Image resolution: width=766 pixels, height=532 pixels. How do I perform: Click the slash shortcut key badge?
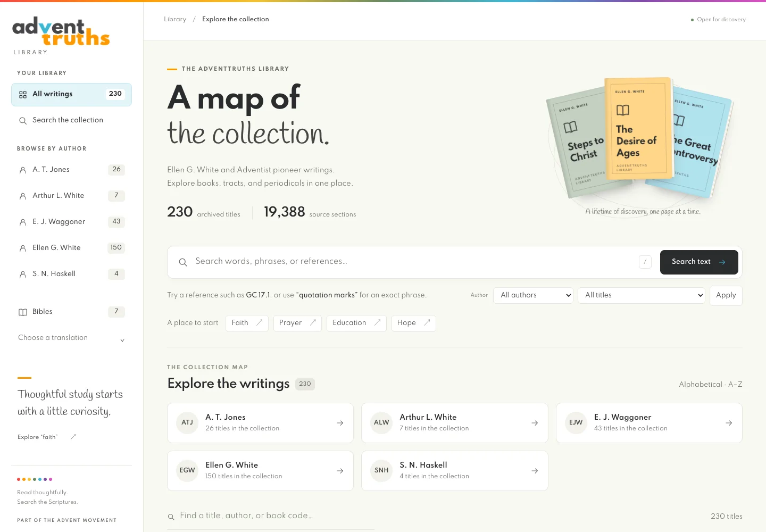tap(645, 262)
